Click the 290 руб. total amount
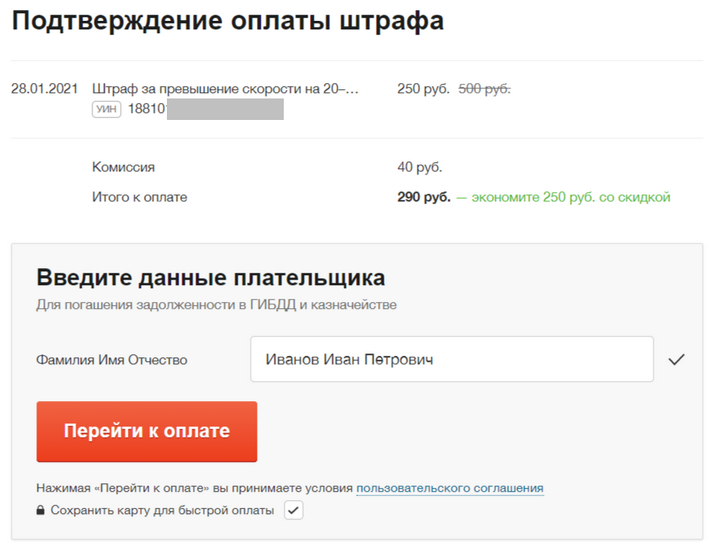Screen dimensions: 709x548 coord(424,197)
